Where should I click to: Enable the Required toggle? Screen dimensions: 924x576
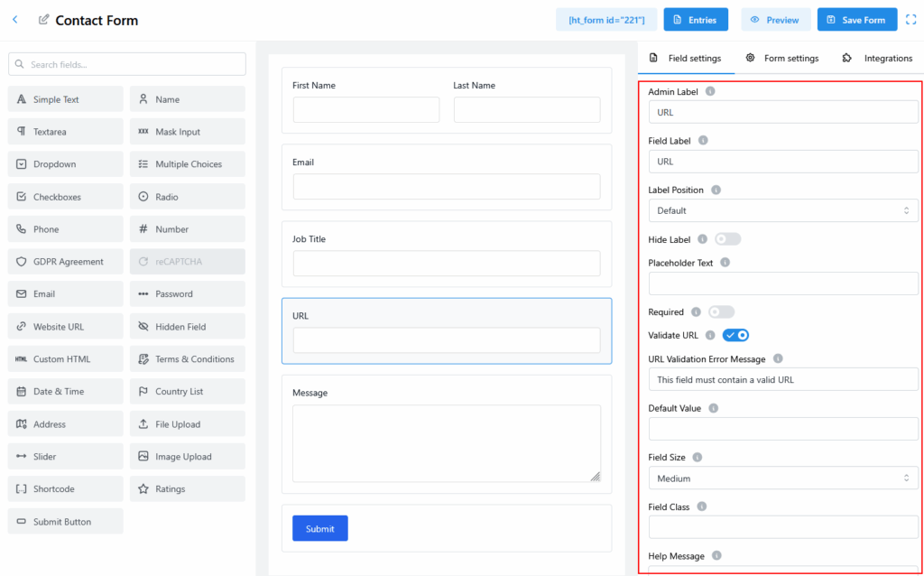pos(721,312)
